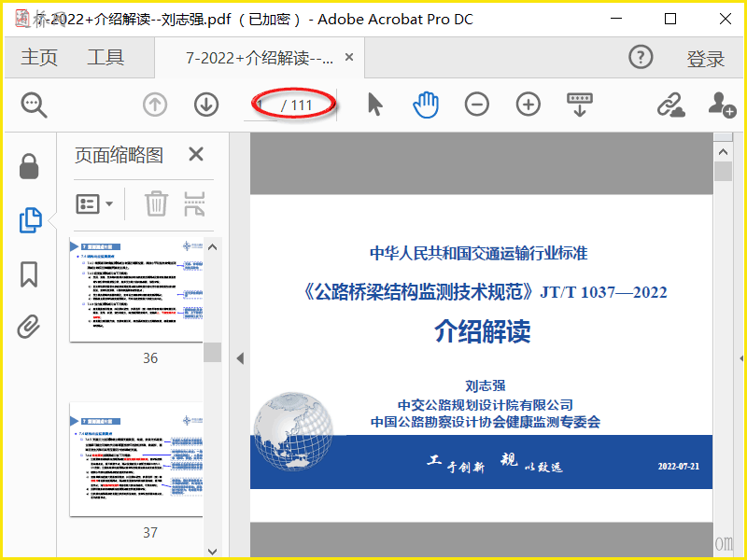This screenshot has width=747, height=560.
Task: Select the 7-2022+介绍解读 document tab
Action: 260,58
